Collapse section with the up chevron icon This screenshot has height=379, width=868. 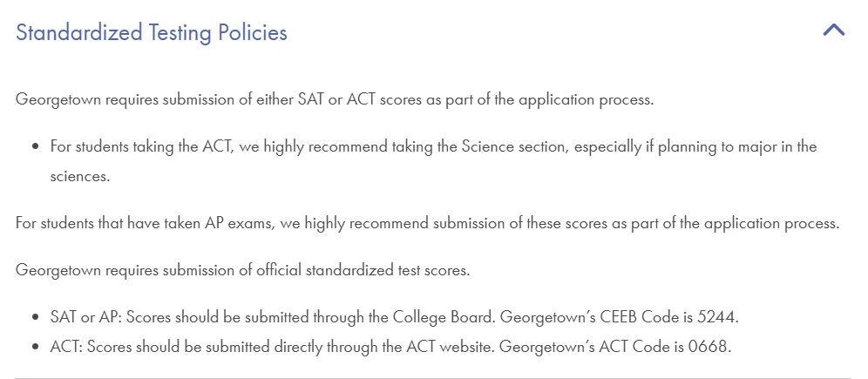834,30
